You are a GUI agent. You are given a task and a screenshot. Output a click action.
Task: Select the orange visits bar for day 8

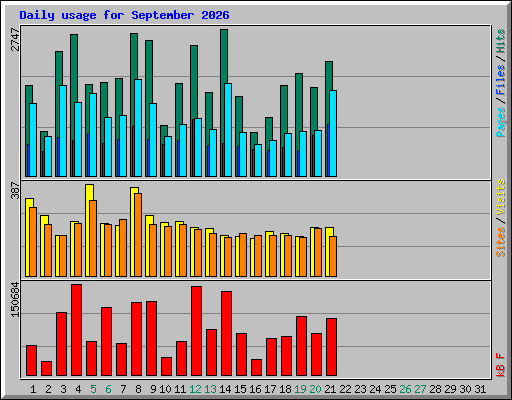coord(138,235)
